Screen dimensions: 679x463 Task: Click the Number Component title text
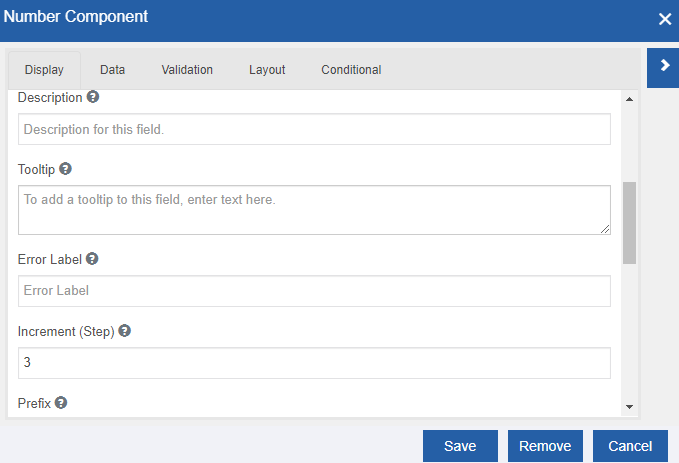pos(76,16)
